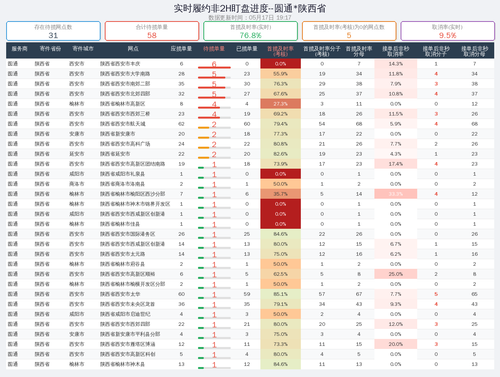500x377 pixels.
Task: Select network 陕西省商洛市洛南县
Action: (123, 184)
